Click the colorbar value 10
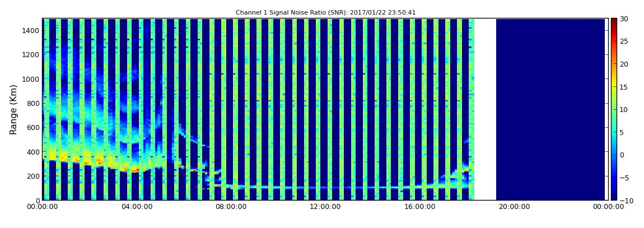Viewport: 644px width, 228px height. [x=624, y=109]
